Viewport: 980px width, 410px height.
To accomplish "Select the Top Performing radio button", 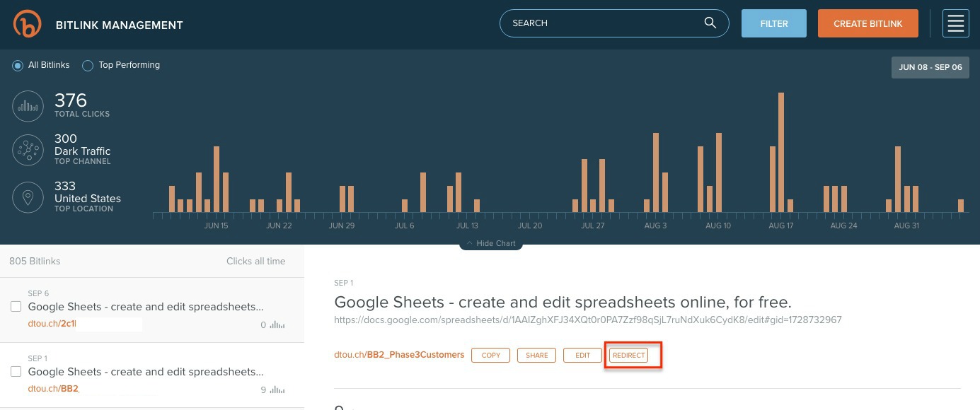I will 88,66.
